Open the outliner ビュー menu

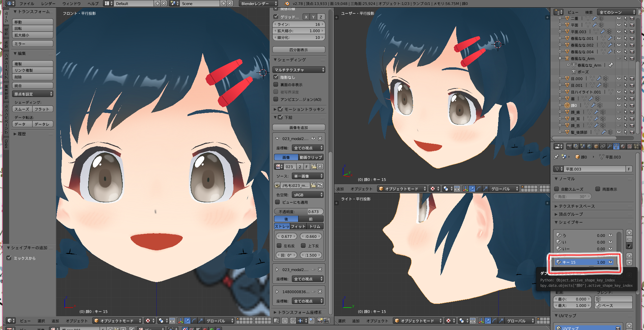pyautogui.click(x=573, y=12)
